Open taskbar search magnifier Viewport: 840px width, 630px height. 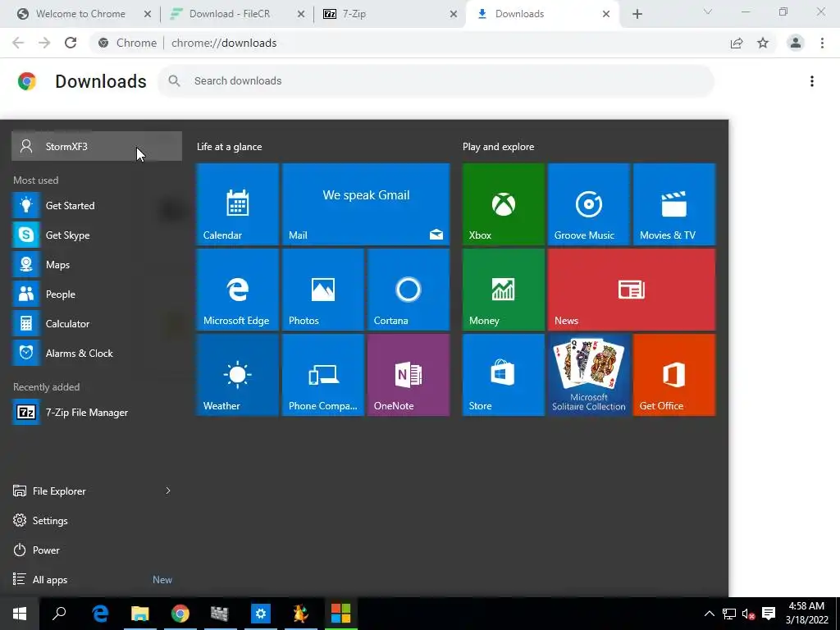tap(59, 614)
